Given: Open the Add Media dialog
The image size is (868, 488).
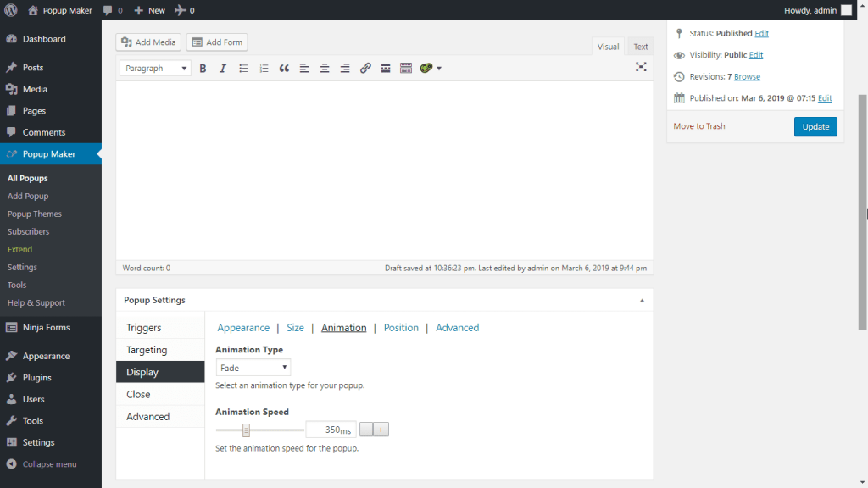Looking at the screenshot, I should tap(147, 42).
